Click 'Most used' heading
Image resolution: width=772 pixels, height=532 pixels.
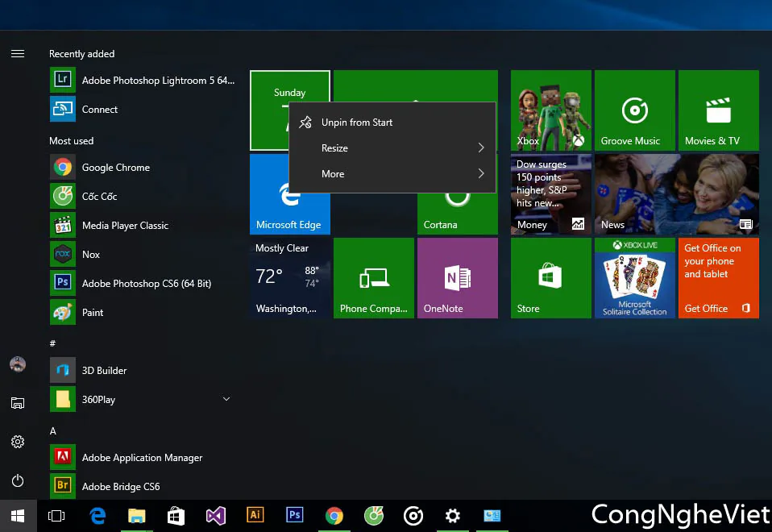(x=72, y=141)
